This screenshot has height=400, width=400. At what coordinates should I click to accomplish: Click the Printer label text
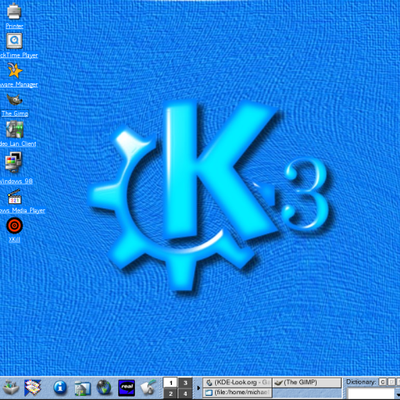coord(14,26)
